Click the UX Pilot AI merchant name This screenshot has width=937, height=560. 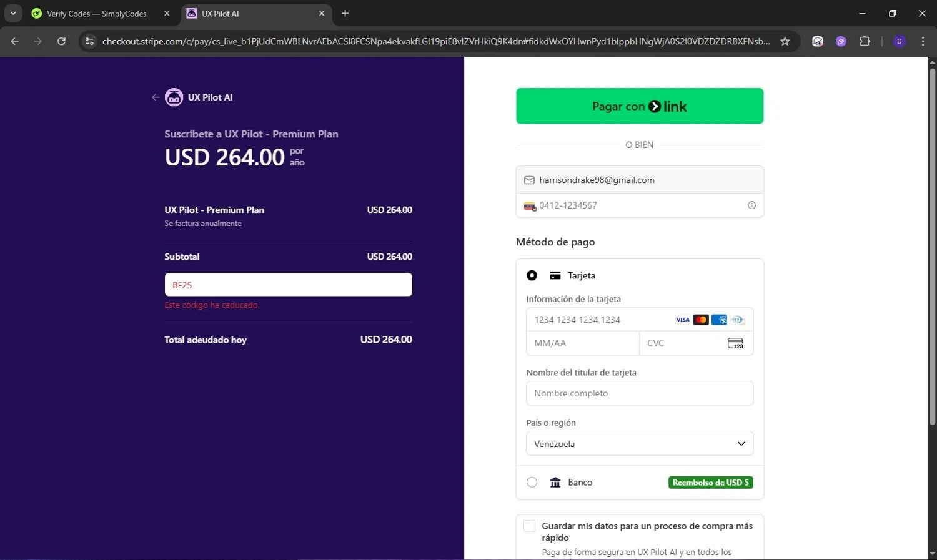(x=210, y=97)
